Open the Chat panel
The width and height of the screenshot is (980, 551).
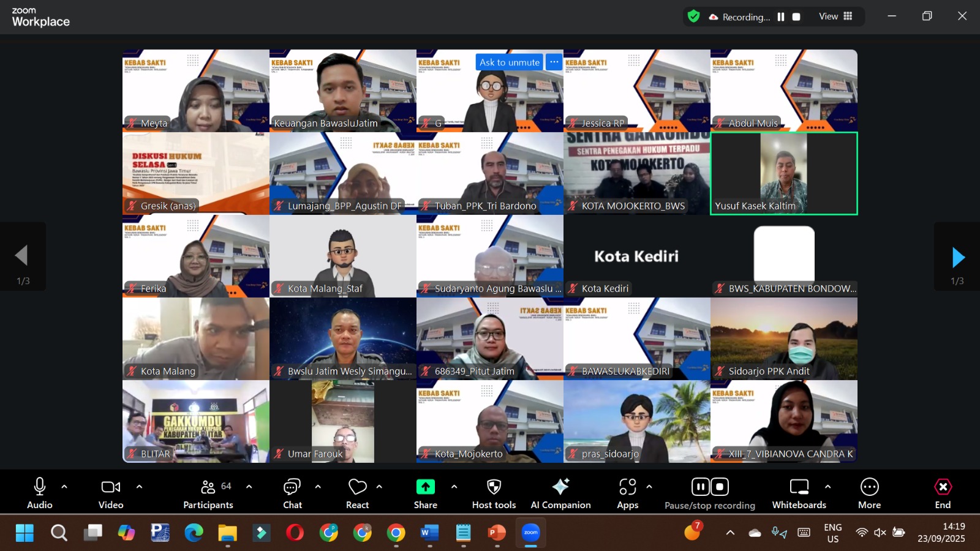(292, 493)
